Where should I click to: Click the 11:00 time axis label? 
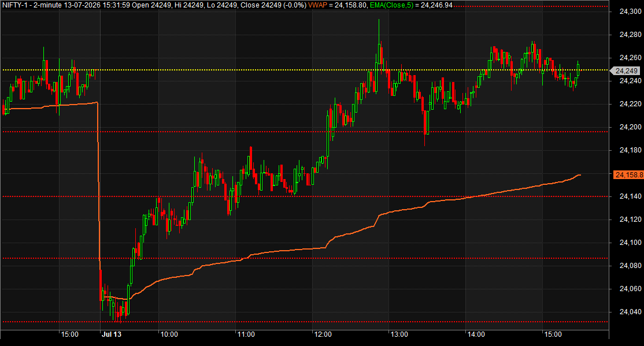tap(246, 334)
